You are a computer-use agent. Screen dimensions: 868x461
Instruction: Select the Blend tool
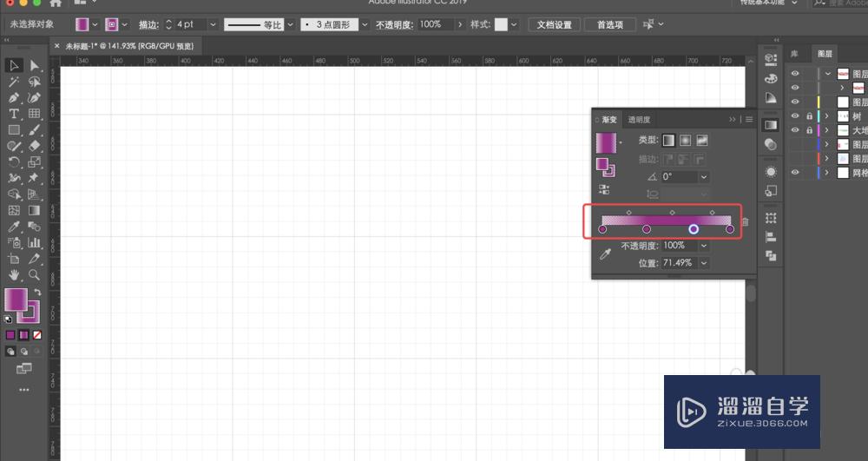[35, 227]
